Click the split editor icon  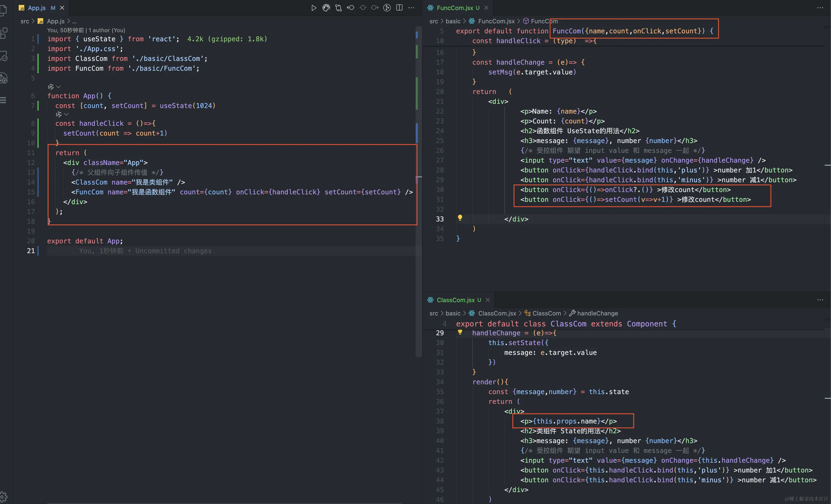[399, 8]
